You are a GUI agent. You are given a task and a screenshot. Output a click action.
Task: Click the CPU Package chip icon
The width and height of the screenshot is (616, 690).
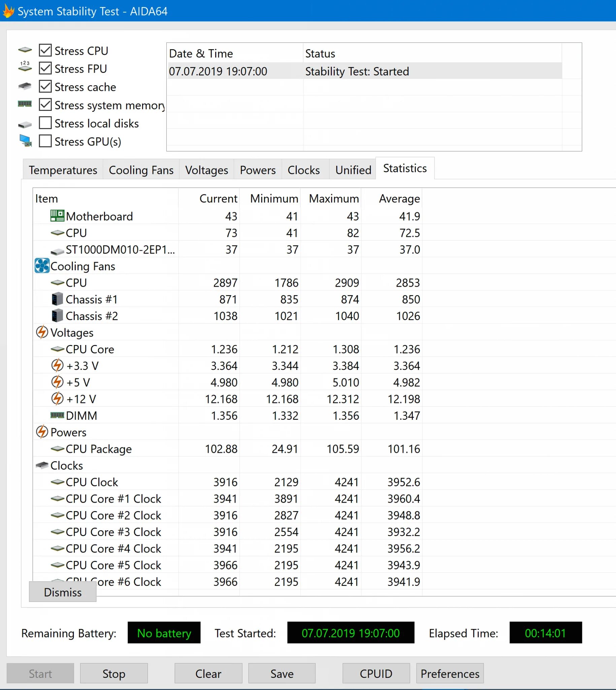57,449
